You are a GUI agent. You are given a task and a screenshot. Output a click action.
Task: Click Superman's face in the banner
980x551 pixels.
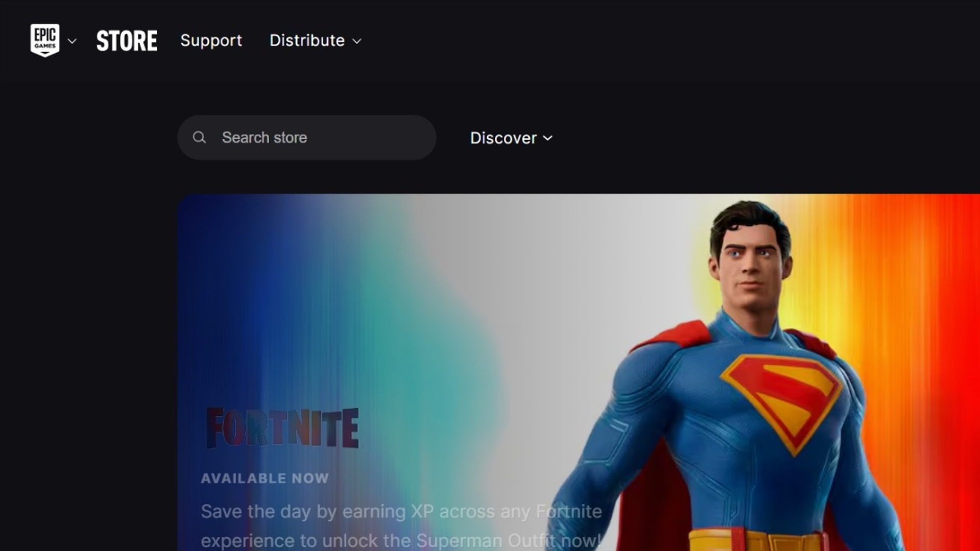click(x=751, y=260)
